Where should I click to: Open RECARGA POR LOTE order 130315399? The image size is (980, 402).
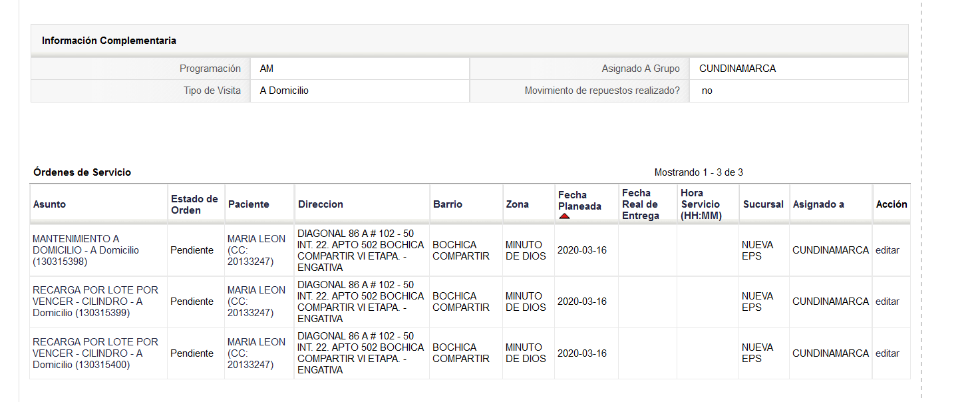pos(96,301)
